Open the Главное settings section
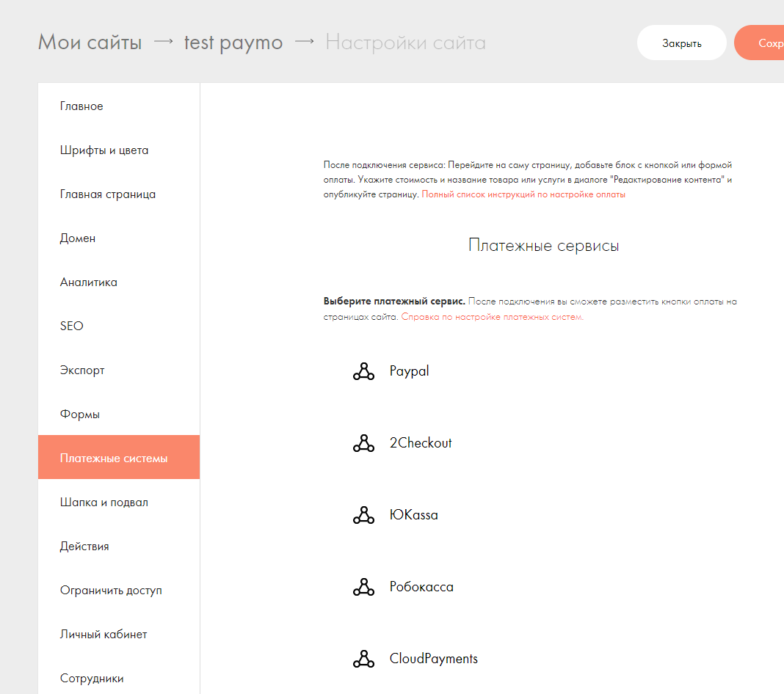Viewport: 784px width, 694px height. pyautogui.click(x=119, y=106)
